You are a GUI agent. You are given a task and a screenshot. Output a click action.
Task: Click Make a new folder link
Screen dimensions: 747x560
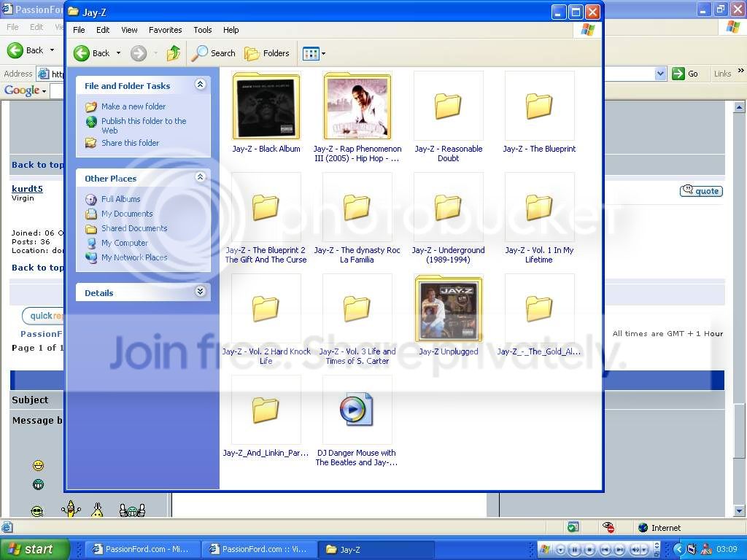133,106
